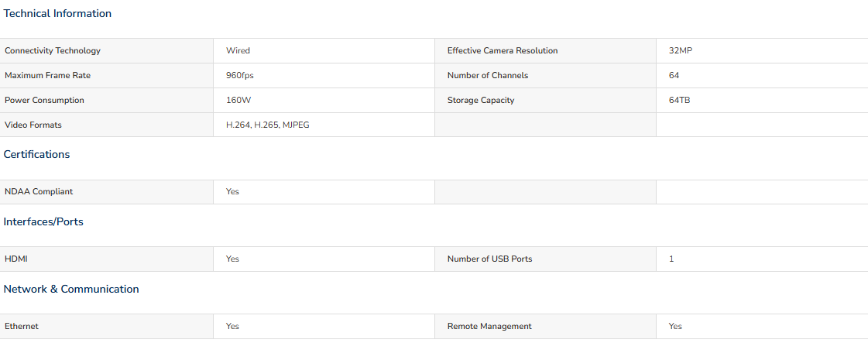Click the Technical Information heading

point(57,14)
